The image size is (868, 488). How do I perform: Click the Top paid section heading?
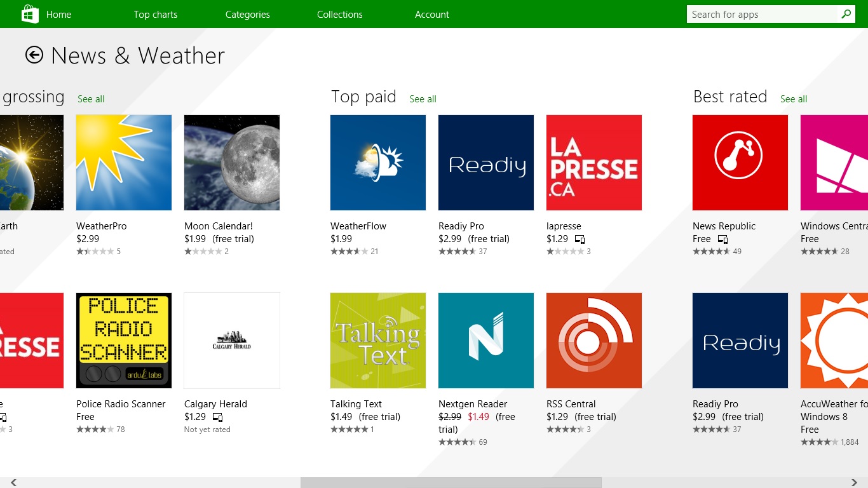click(x=363, y=97)
